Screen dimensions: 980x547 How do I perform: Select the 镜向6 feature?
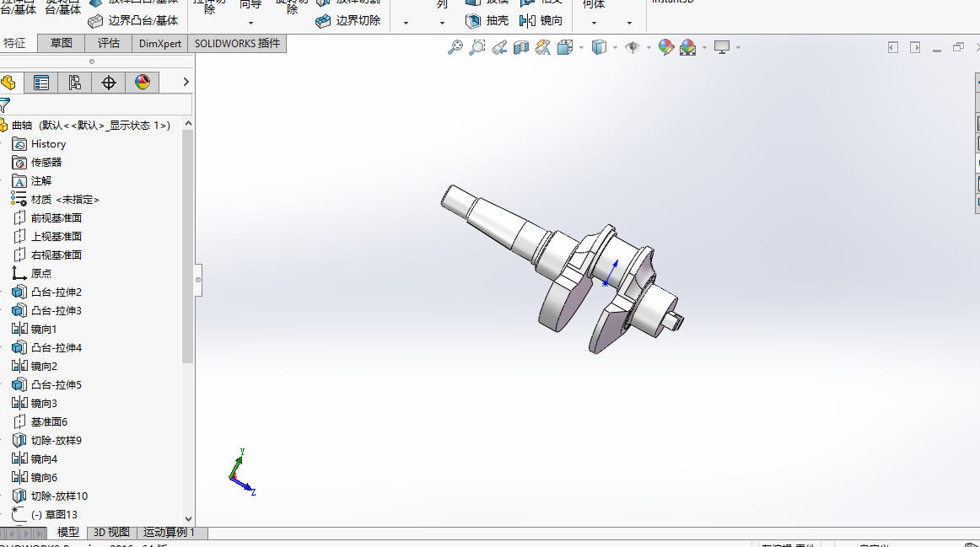coord(35,478)
